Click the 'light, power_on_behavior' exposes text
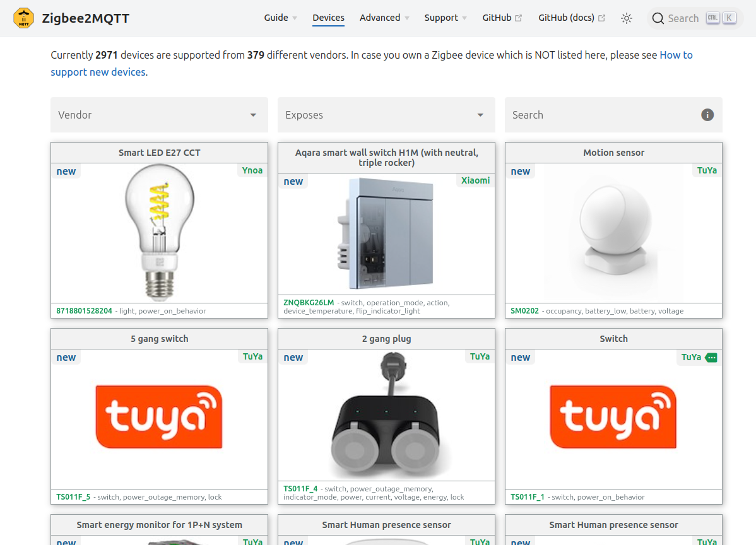Viewport: 756px width, 545px height. tap(162, 311)
